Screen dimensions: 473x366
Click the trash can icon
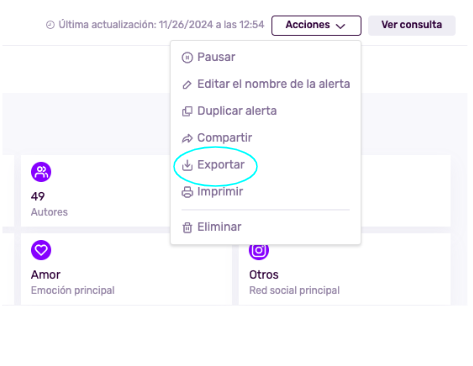point(187,227)
